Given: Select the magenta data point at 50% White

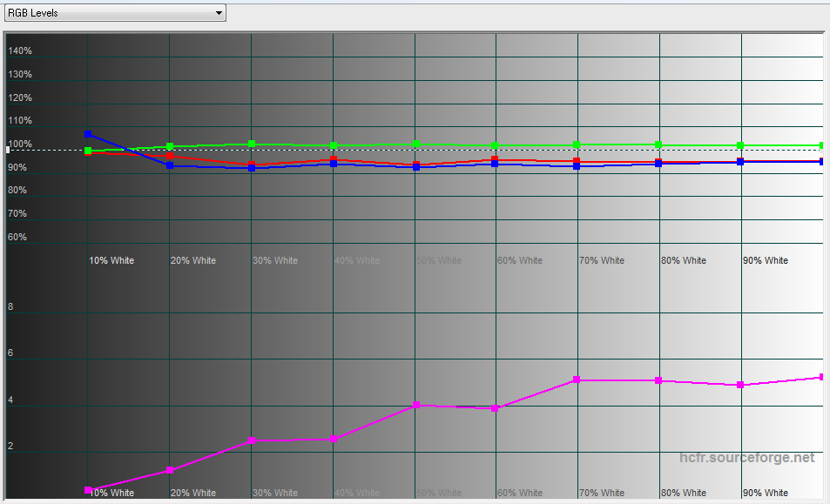Looking at the screenshot, I should click(416, 405).
